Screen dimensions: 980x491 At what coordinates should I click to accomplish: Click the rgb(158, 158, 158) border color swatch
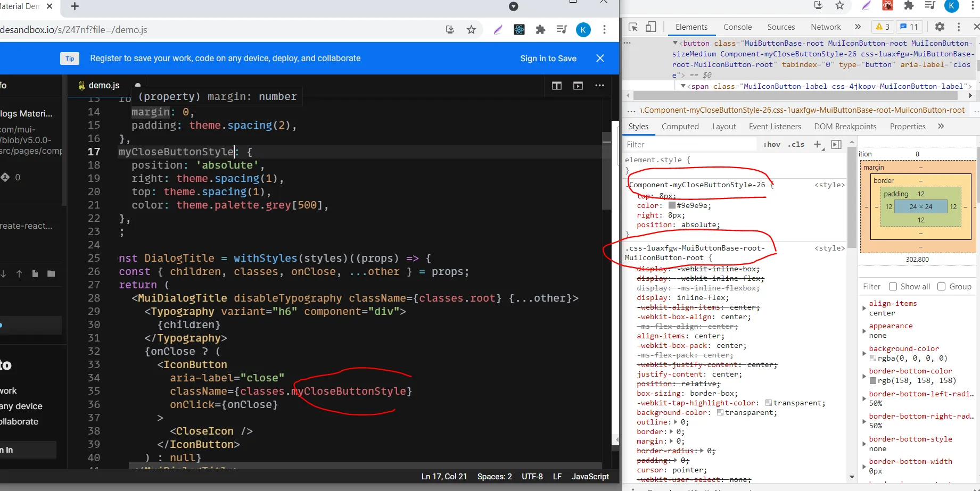point(872,381)
